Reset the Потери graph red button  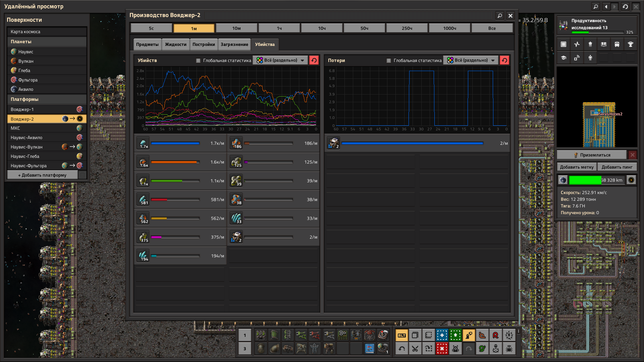[504, 60]
